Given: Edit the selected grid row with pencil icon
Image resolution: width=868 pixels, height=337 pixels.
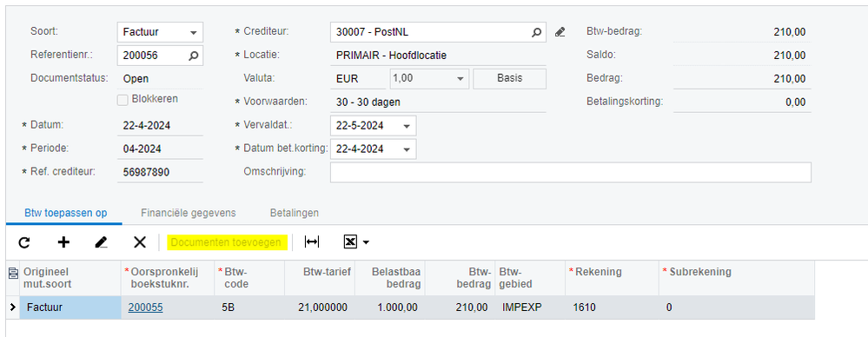Looking at the screenshot, I should tap(102, 242).
